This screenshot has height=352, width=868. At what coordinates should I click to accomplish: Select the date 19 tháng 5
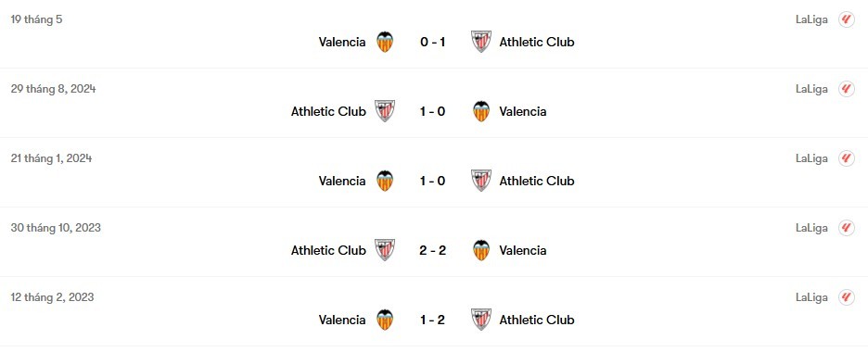click(36, 19)
